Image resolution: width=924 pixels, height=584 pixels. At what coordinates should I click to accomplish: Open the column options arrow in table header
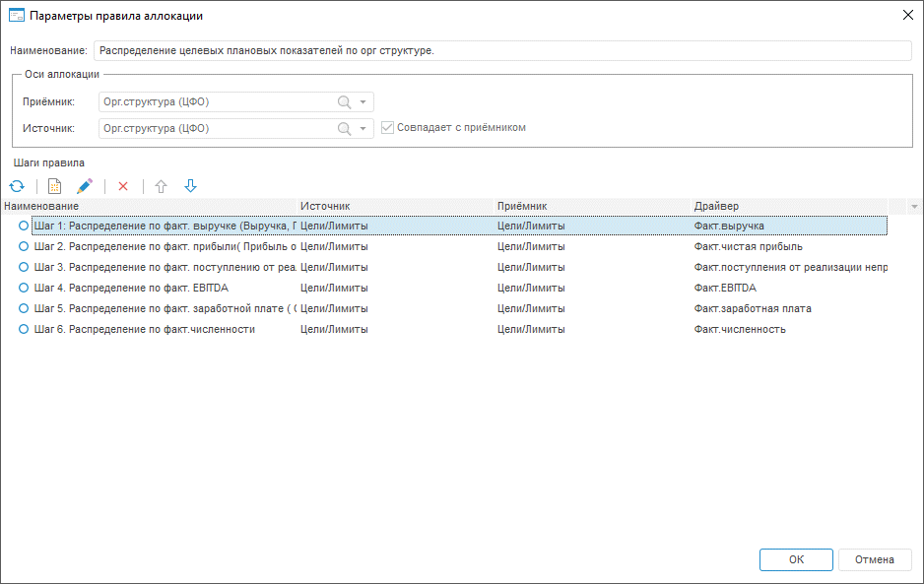coord(914,207)
